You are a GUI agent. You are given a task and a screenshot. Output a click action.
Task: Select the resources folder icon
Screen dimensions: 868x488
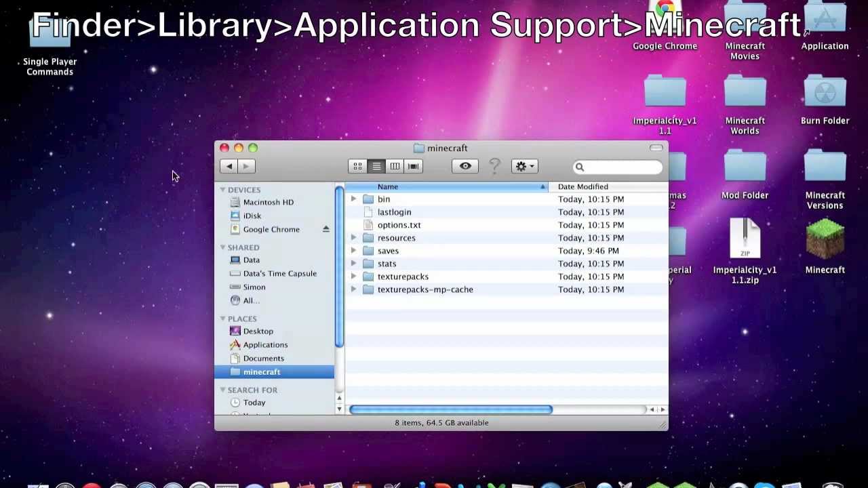point(368,238)
